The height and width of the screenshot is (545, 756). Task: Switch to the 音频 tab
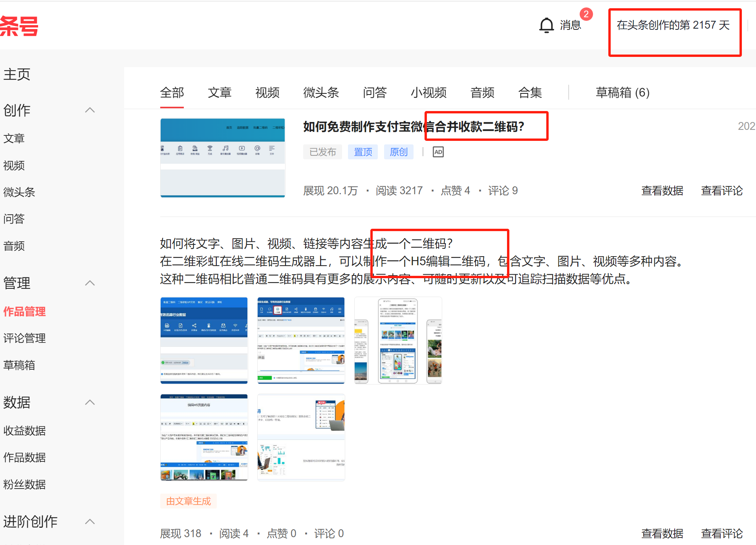[x=483, y=93]
